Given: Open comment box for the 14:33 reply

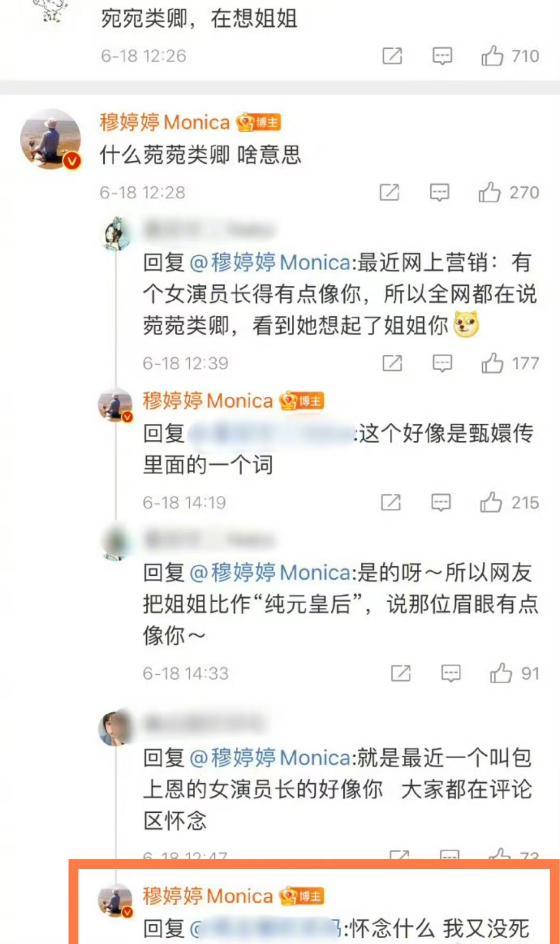Looking at the screenshot, I should pyautogui.click(x=451, y=674).
